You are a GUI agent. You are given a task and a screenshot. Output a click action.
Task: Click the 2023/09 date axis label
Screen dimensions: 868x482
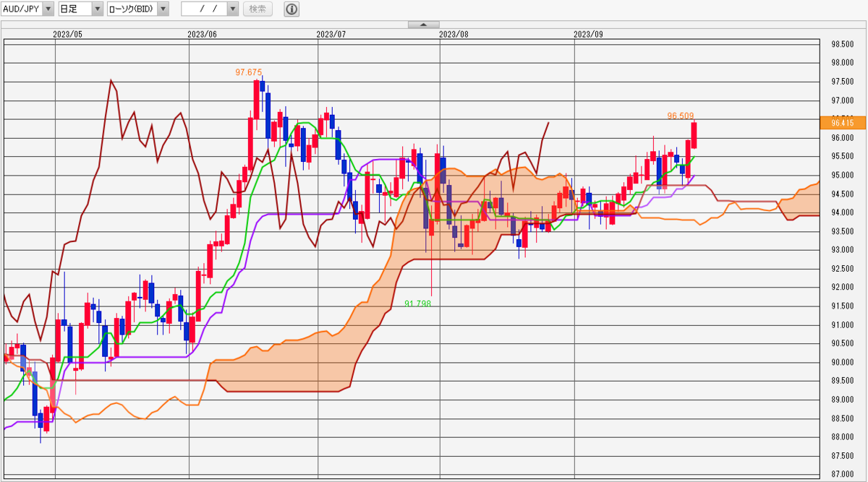[588, 34]
